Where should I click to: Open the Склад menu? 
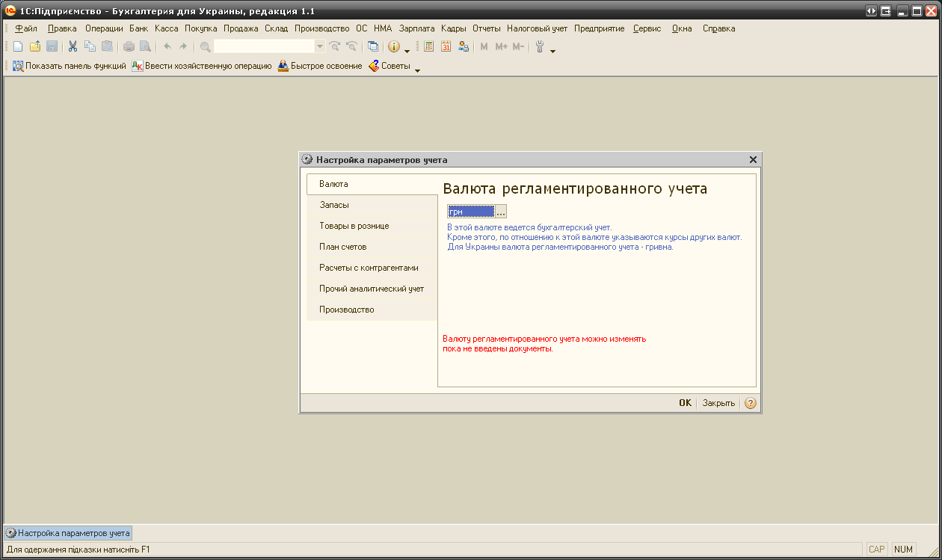coord(276,28)
